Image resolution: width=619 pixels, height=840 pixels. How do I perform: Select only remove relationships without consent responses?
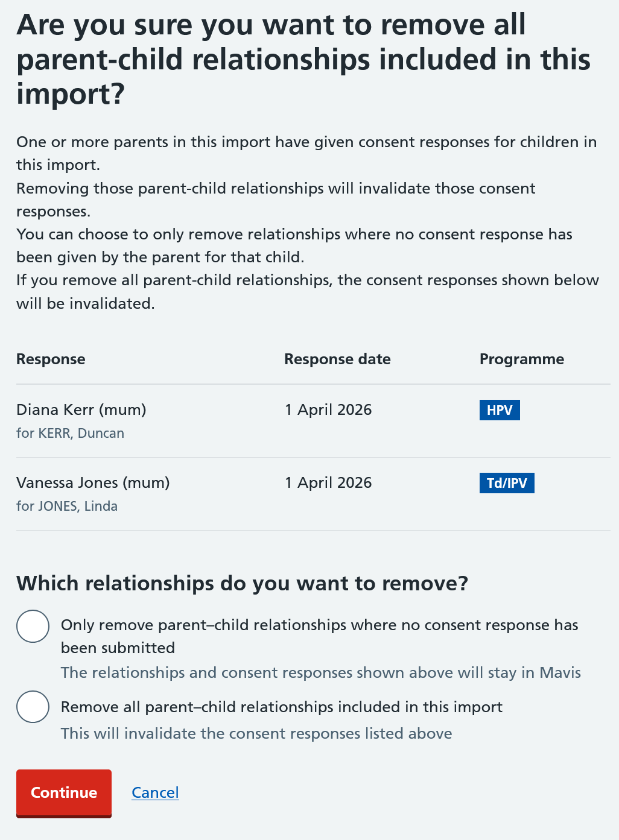(x=33, y=626)
